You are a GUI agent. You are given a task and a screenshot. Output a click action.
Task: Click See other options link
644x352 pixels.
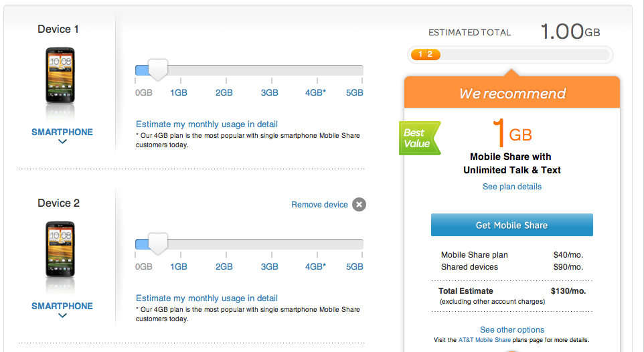pos(512,330)
